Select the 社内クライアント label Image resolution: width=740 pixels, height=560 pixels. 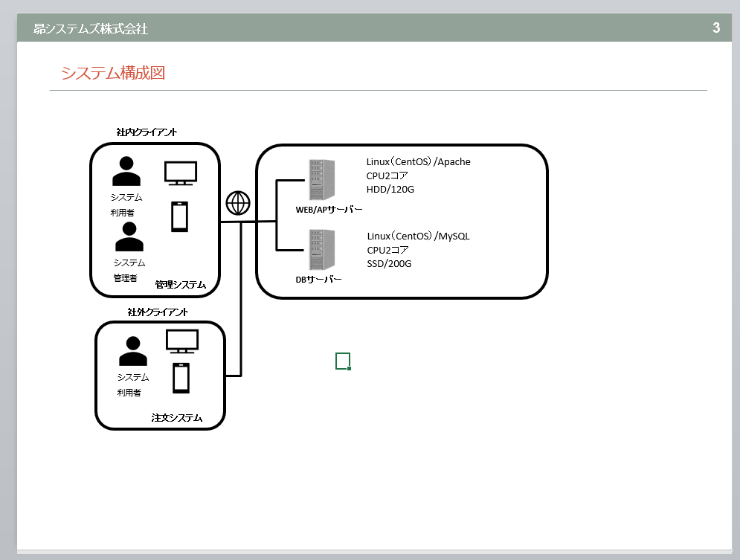(147, 132)
